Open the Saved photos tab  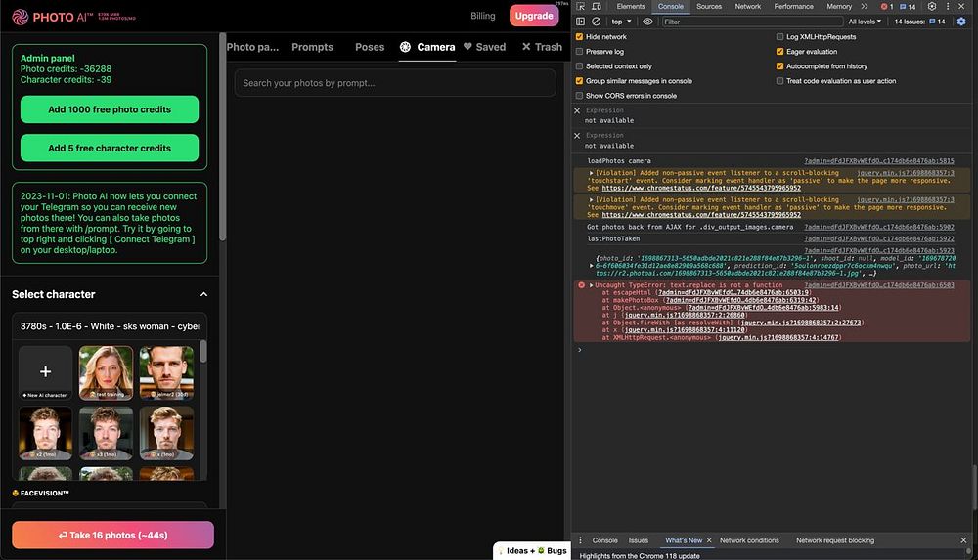[485, 47]
